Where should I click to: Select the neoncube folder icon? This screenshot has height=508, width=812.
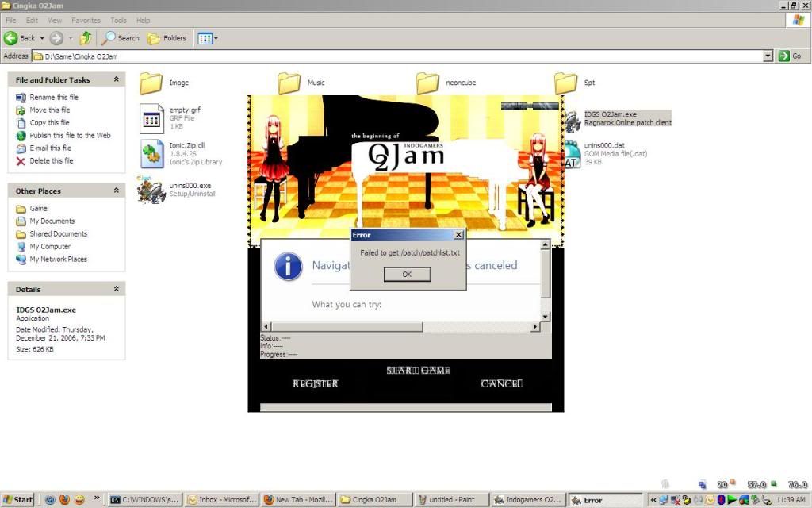click(x=427, y=83)
